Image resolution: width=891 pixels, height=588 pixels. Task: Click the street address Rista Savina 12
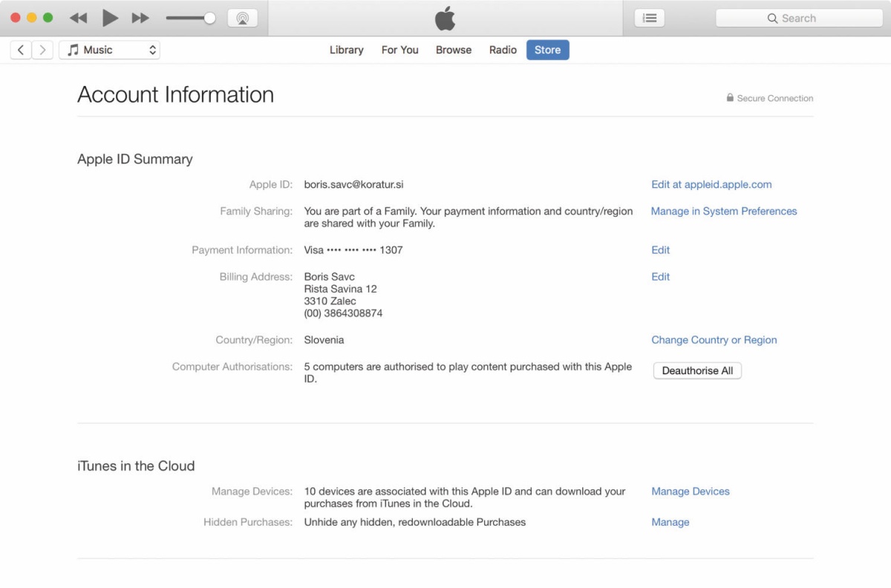tap(341, 289)
